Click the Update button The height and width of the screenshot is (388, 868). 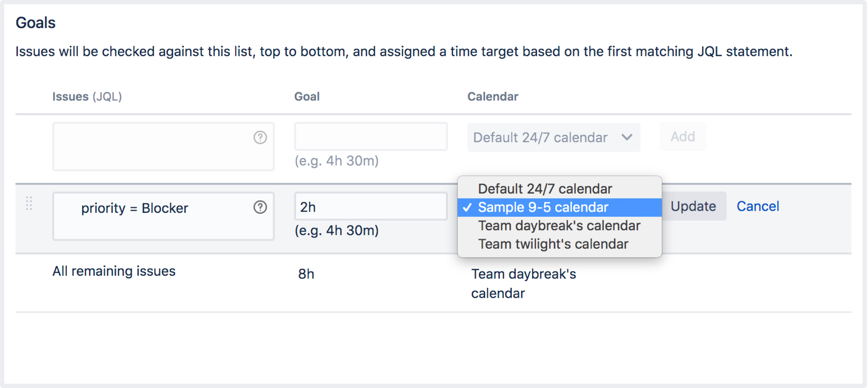pyautogui.click(x=693, y=206)
